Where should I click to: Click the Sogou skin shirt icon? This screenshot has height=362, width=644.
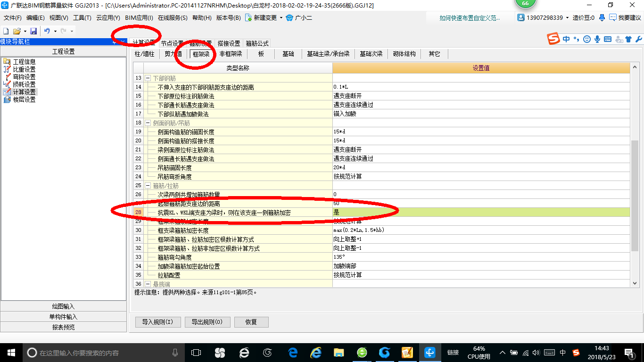point(628,39)
